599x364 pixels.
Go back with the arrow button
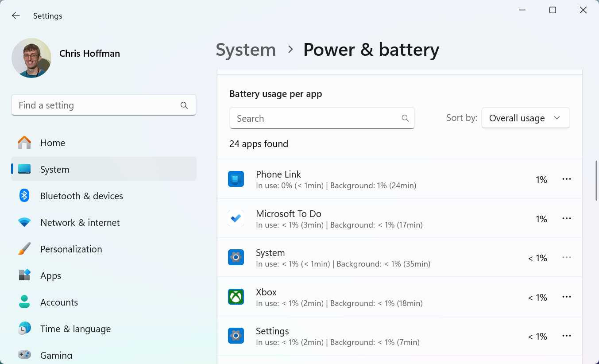(x=15, y=15)
